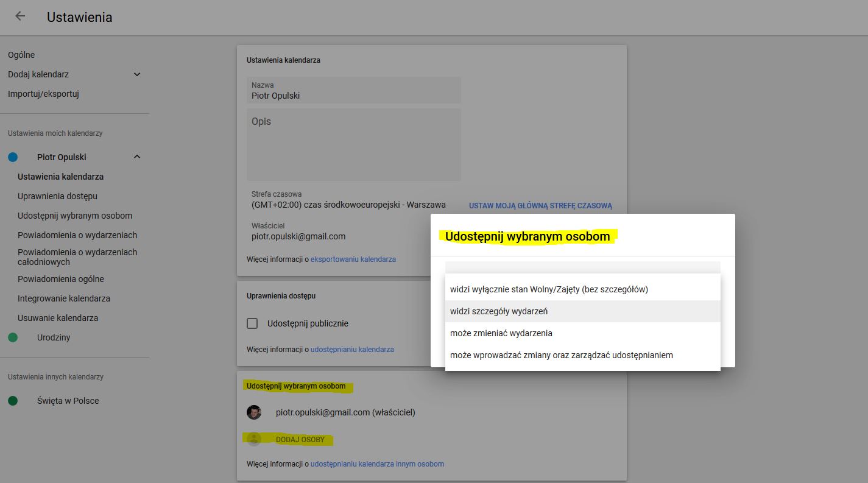The image size is (868, 483).
Task: Open Importuj/eksportuj settings
Action: [43, 94]
